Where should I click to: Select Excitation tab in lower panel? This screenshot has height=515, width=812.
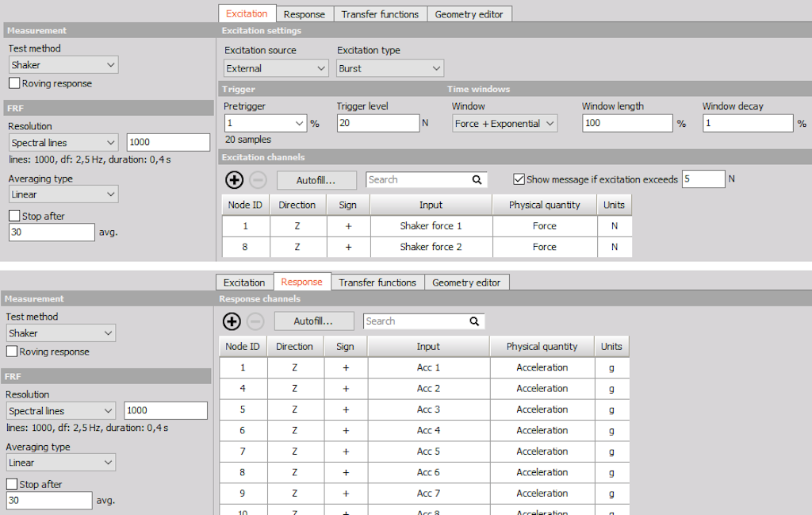[x=244, y=282]
